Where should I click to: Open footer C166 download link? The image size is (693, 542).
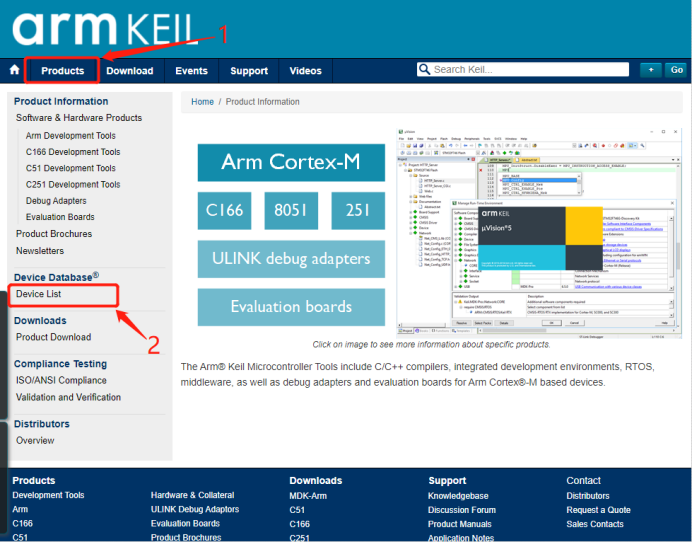[x=300, y=524]
